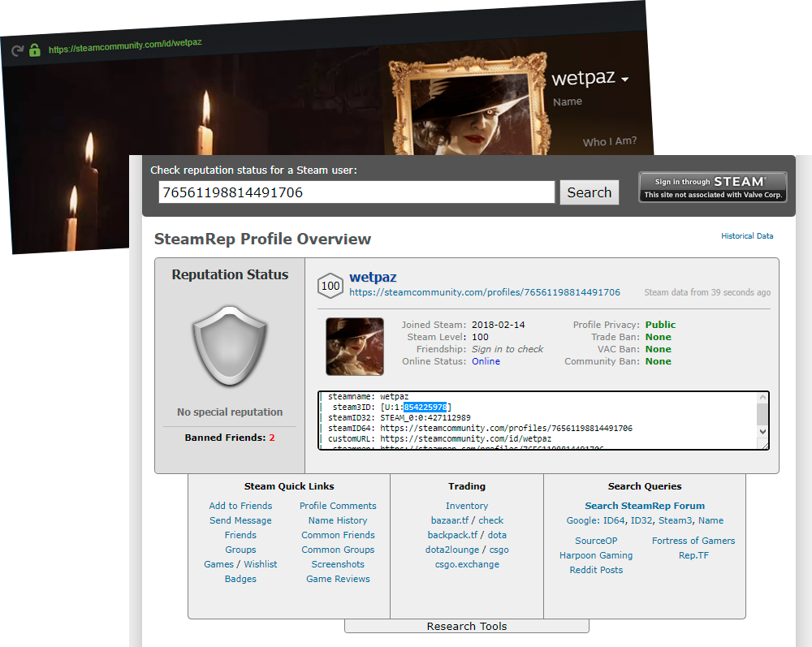
Task: Click the Steam ID search input field
Action: pyautogui.click(x=356, y=192)
